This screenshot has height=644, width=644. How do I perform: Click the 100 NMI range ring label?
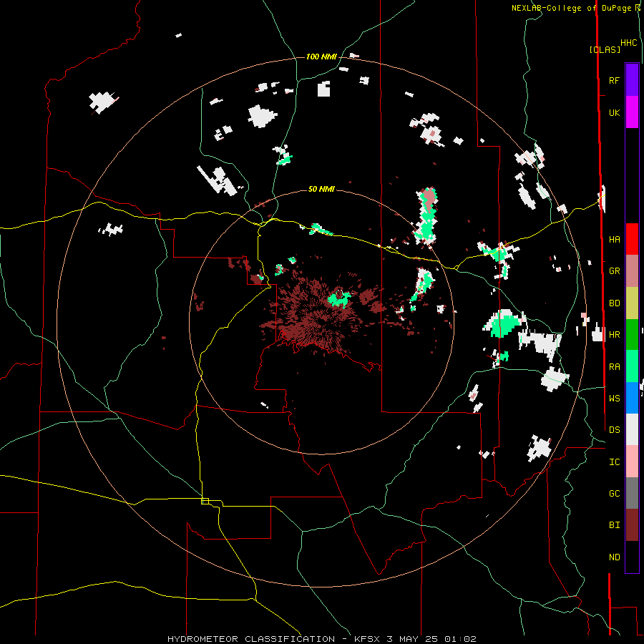(x=321, y=57)
